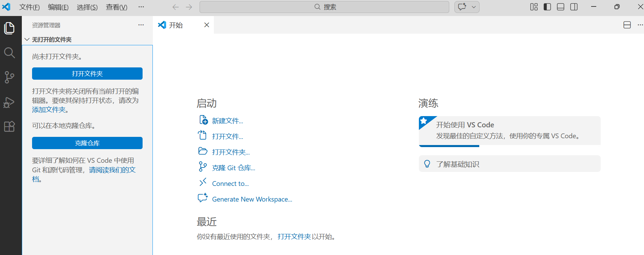
Task: Click the VS Code logo in title bar
Action: click(x=6, y=7)
